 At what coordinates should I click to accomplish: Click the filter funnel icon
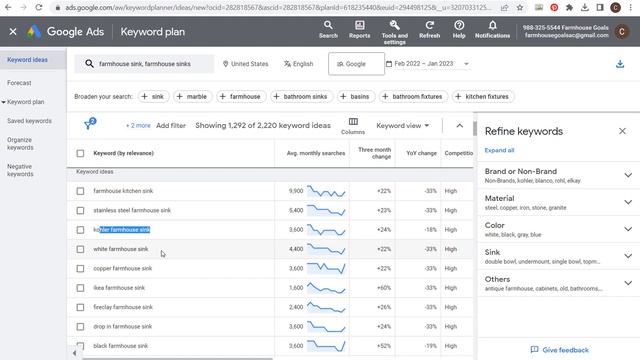89,124
